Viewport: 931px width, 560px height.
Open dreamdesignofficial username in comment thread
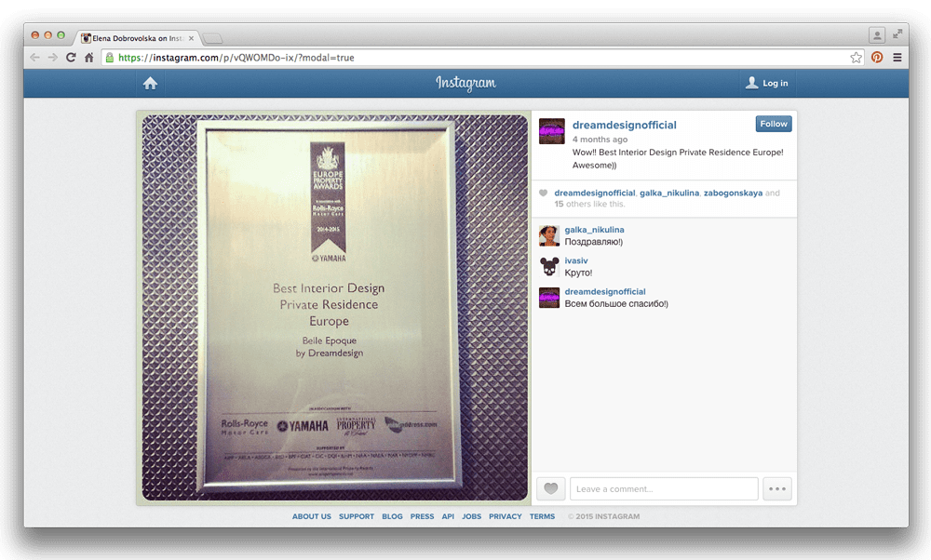pos(605,291)
